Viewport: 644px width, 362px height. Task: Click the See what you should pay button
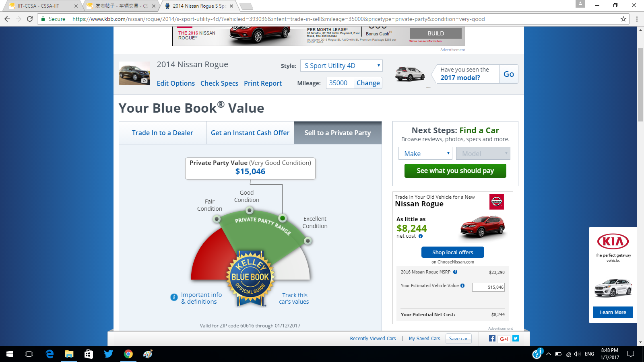455,171
